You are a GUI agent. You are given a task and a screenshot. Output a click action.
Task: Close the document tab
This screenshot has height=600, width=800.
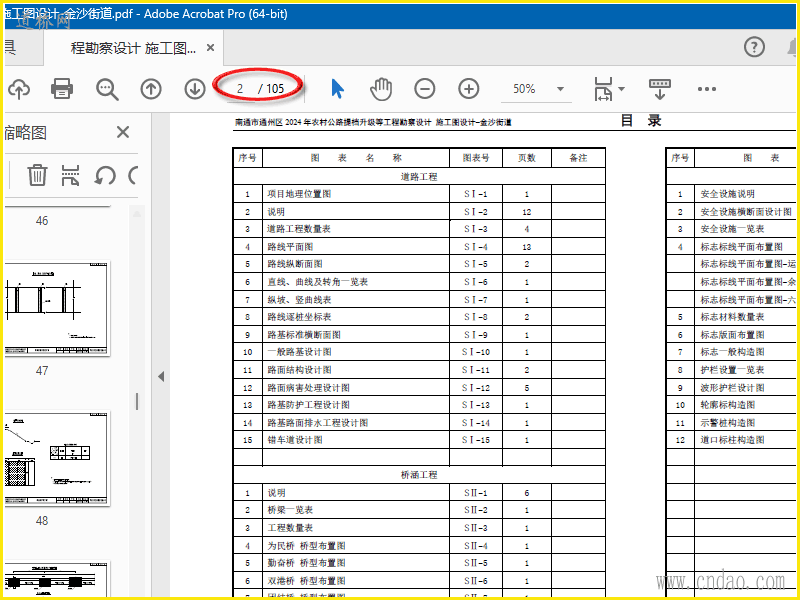point(210,48)
